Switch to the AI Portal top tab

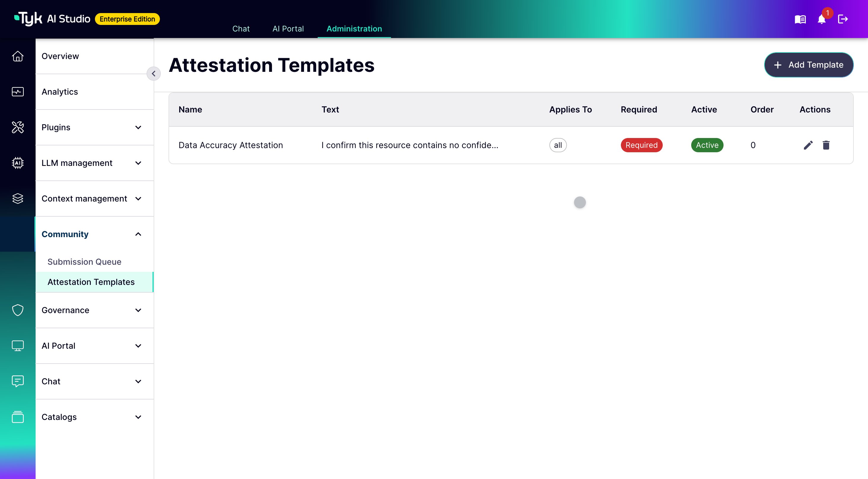click(x=288, y=29)
